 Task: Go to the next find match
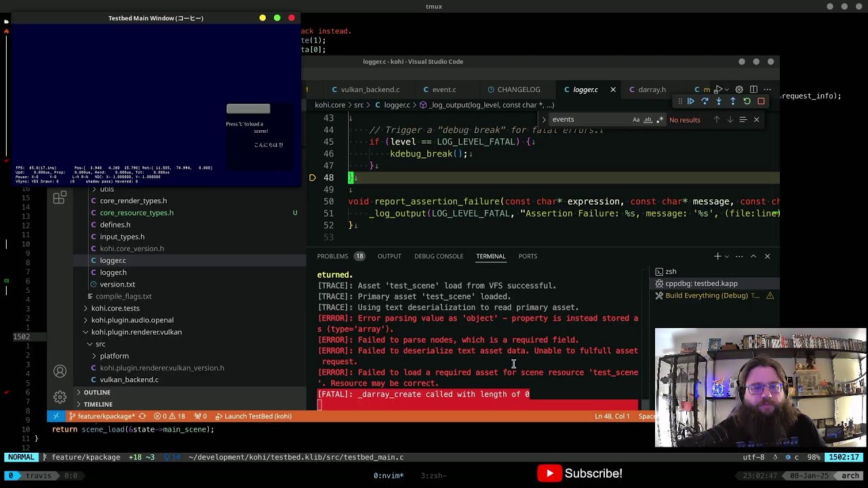coord(730,120)
